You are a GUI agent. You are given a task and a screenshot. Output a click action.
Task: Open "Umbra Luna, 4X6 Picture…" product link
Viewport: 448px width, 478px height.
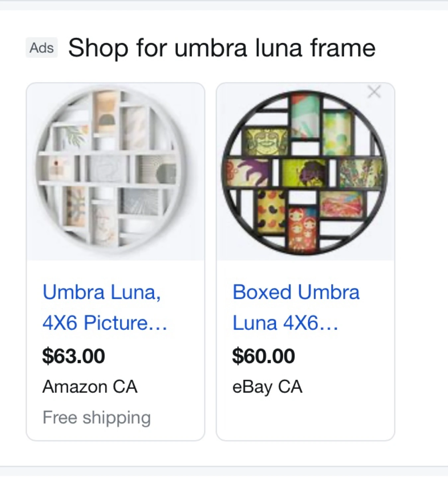pos(105,307)
